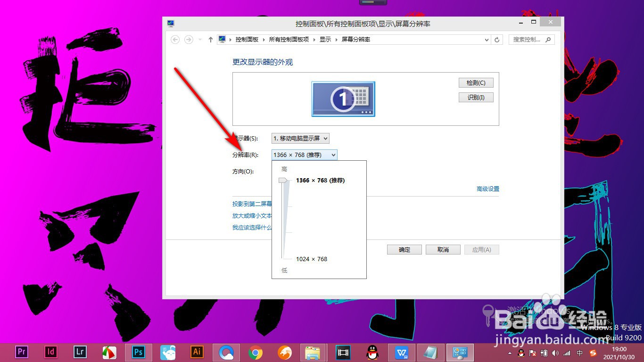Open the volume control in the tray
This screenshot has width=644, height=362.
click(555, 353)
